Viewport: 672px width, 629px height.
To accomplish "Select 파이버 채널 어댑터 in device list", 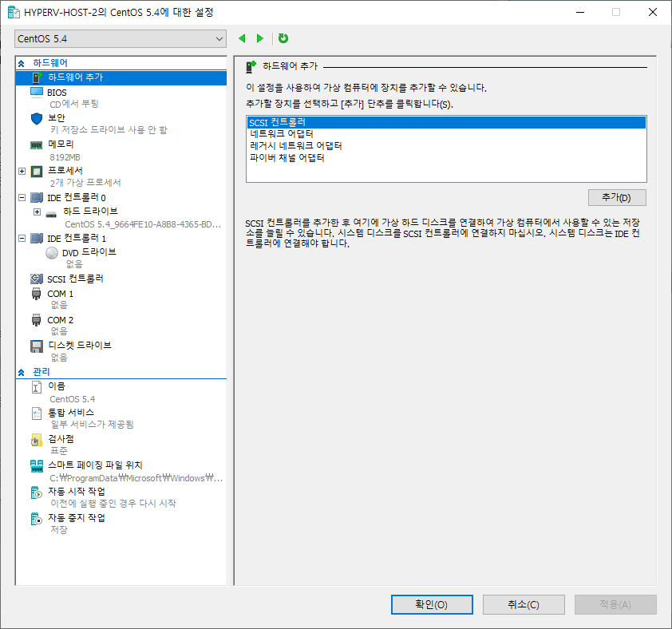I will pyautogui.click(x=287, y=158).
